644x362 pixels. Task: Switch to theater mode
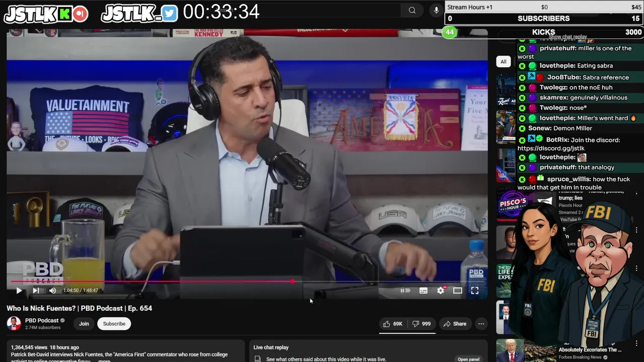[457, 291]
